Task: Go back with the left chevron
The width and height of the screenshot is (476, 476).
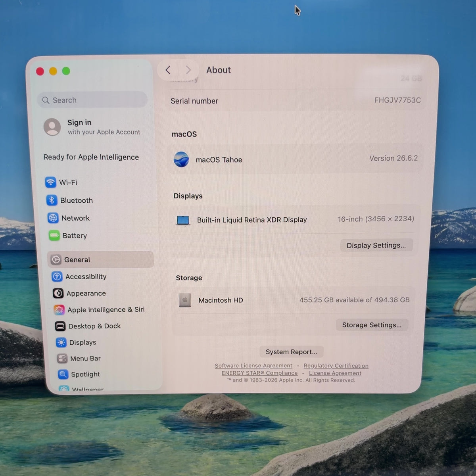Action: click(x=168, y=70)
